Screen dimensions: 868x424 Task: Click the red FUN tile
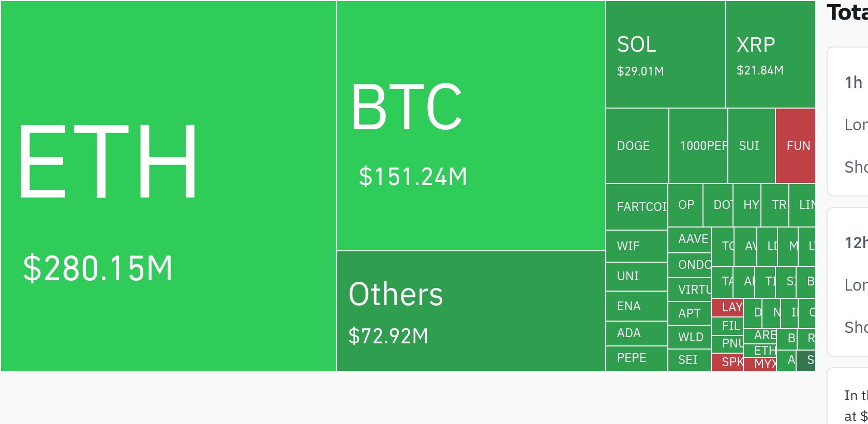click(x=796, y=146)
